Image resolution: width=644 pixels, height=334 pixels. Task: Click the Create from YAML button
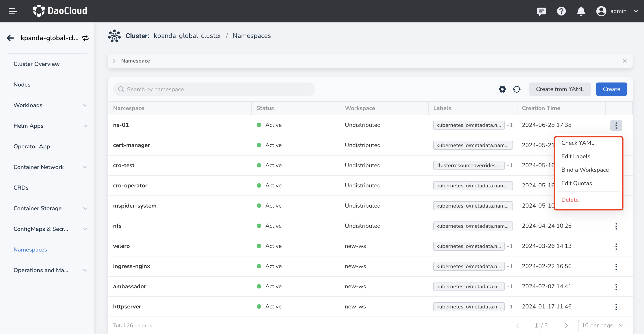[559, 89]
